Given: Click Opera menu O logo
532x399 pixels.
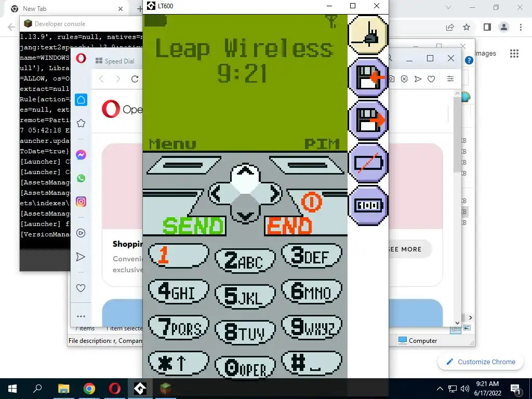Looking at the screenshot, I should tap(81, 58).
